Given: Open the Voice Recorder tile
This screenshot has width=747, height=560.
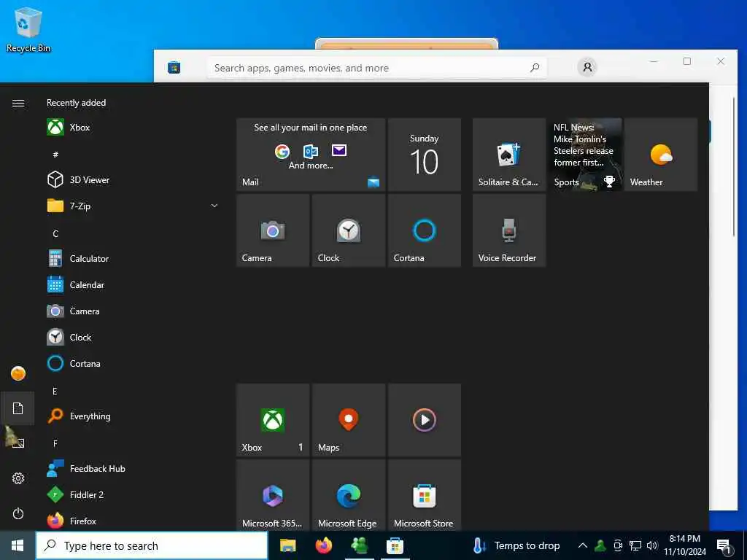Looking at the screenshot, I should [x=508, y=230].
